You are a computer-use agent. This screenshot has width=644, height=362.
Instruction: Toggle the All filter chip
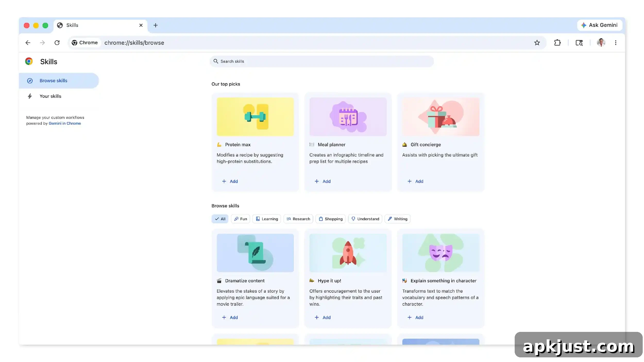tap(220, 219)
